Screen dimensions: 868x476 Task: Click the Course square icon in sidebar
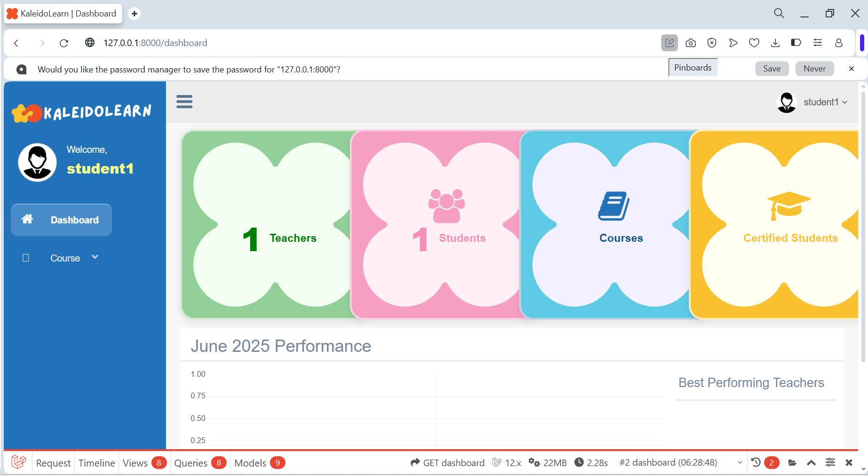click(26, 258)
